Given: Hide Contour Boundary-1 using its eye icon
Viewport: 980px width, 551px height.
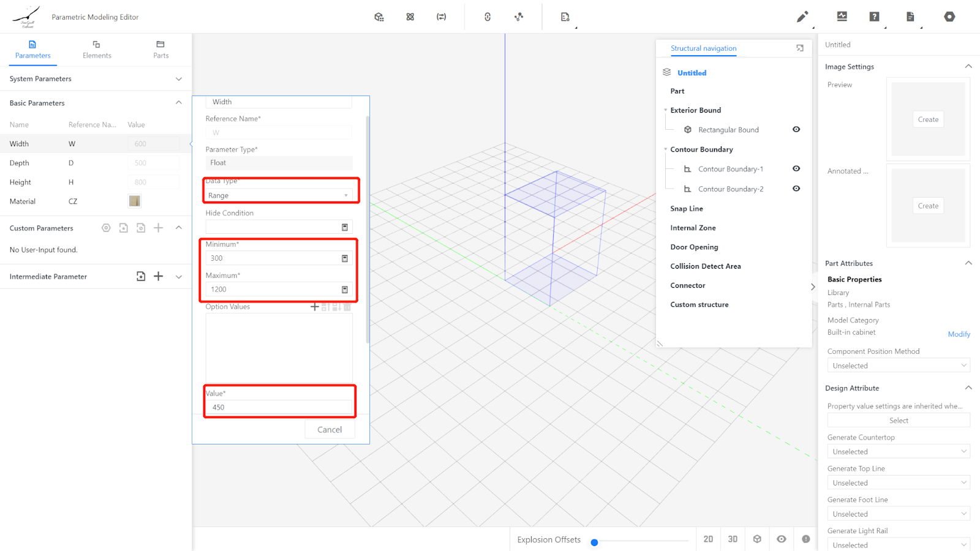Looking at the screenshot, I should coord(796,169).
